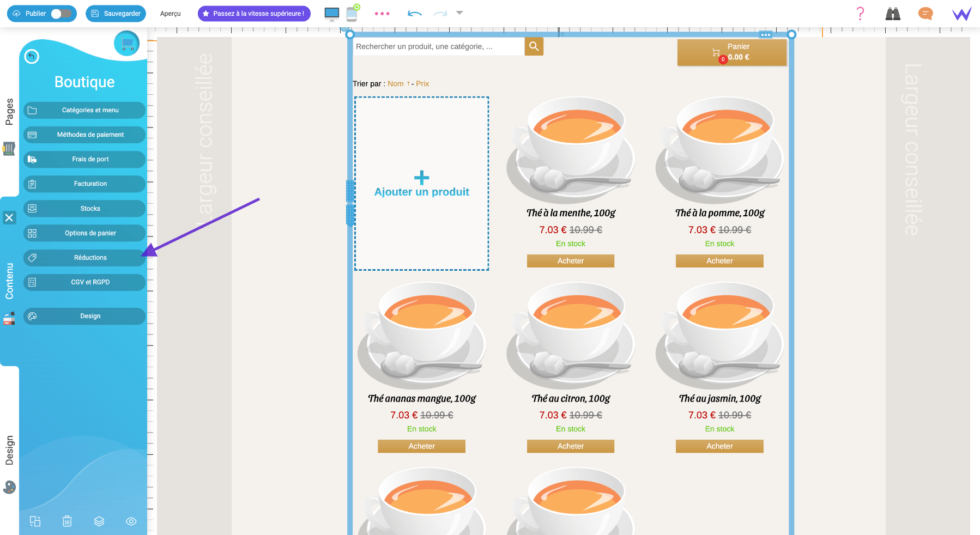Open the Panier cart button

coord(732,52)
